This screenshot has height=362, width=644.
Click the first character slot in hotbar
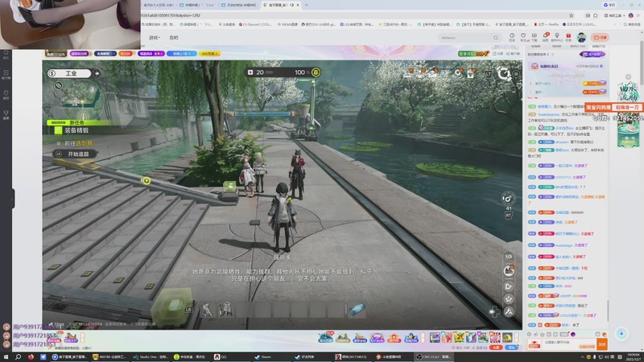tap(206, 310)
